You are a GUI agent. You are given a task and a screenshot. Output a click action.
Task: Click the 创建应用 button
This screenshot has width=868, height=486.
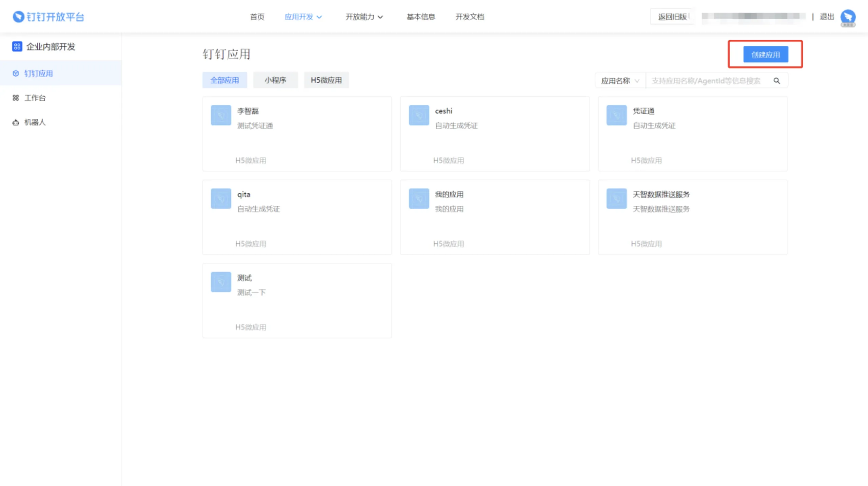[x=766, y=55]
